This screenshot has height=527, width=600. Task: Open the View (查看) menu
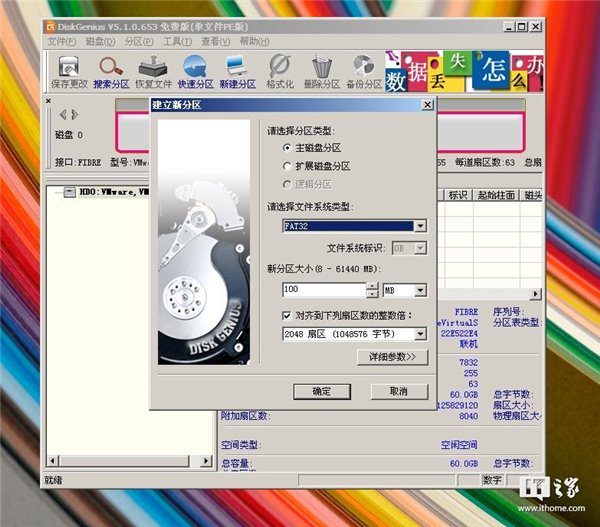[216, 41]
